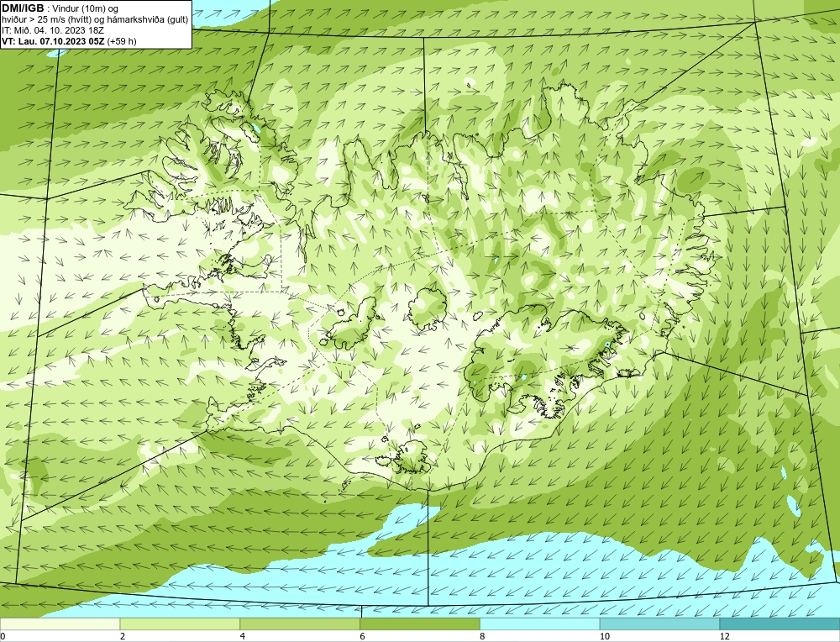Click the 'VT: Lau. 07.10.2023 05Z' line
This screenshot has width=840, height=642.
(x=53, y=41)
